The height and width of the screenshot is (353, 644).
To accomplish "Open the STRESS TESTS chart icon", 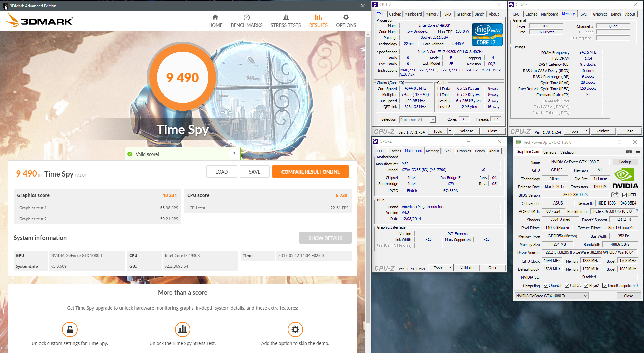I will pos(286,17).
